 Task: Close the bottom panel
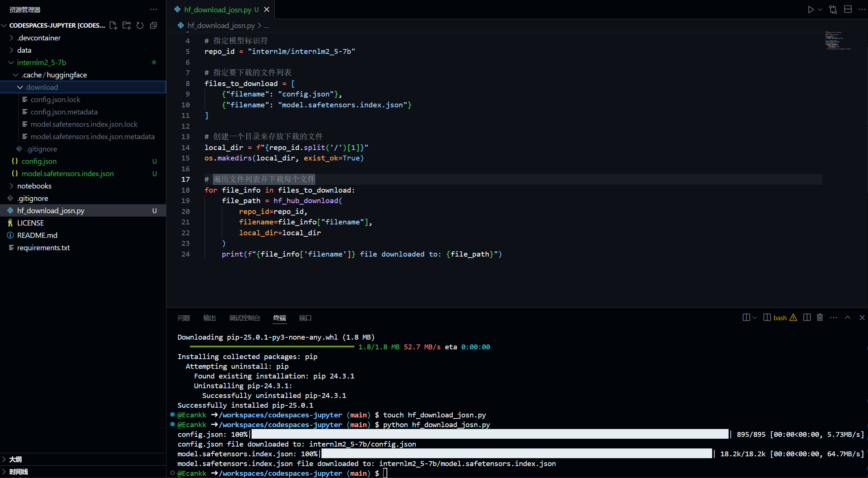tap(862, 318)
